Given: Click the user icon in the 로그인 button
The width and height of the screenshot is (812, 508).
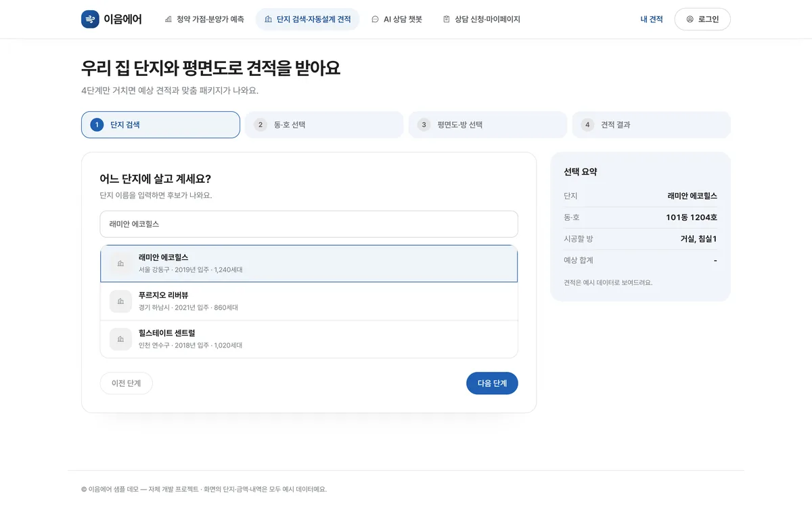Looking at the screenshot, I should coord(690,20).
